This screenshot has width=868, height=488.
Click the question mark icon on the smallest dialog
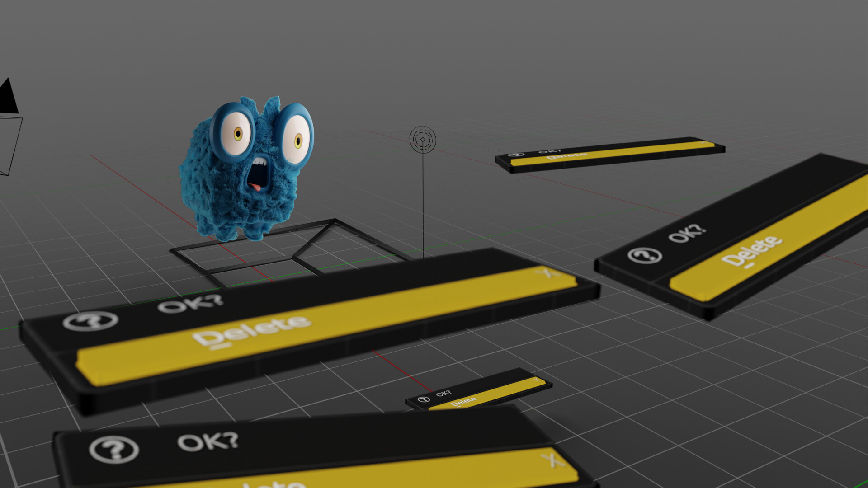(x=424, y=399)
